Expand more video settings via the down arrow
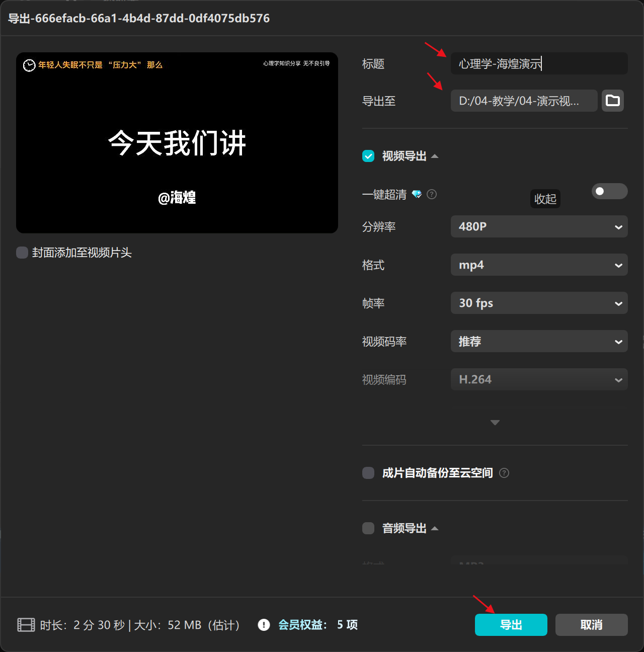Viewport: 644px width, 652px height. 495,423
